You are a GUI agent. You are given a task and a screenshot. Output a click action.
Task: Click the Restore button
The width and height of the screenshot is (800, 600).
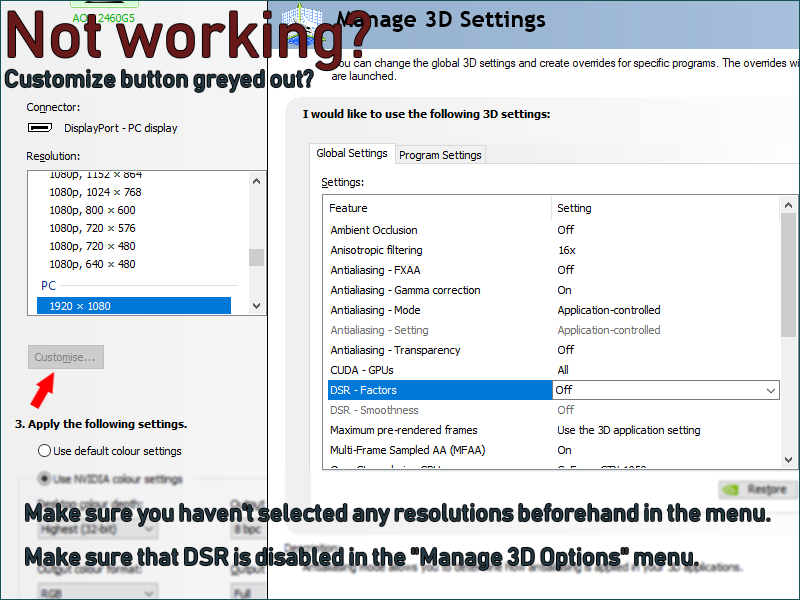[x=757, y=489]
